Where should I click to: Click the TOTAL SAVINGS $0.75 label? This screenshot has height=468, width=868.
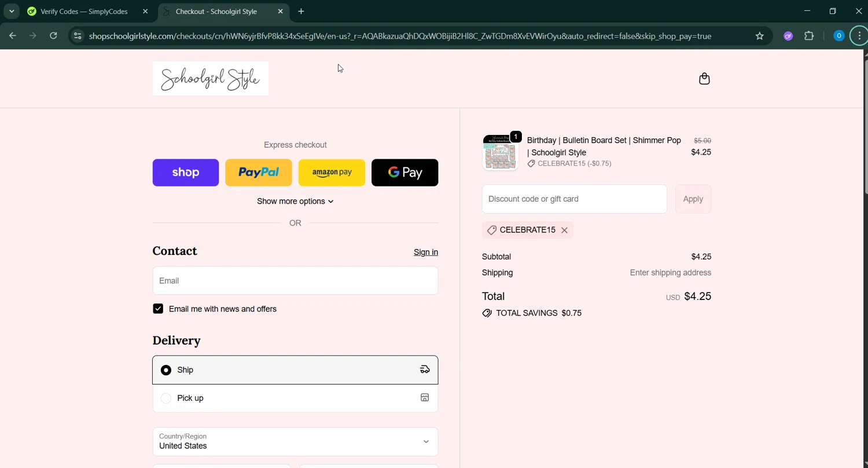tap(539, 313)
